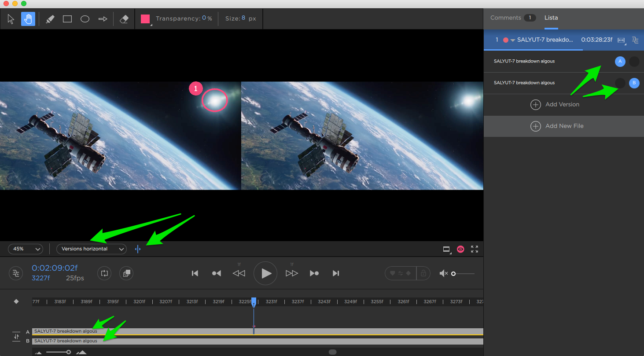Collapse the SALYUT-7 breakdown playlist item

[x=513, y=40]
